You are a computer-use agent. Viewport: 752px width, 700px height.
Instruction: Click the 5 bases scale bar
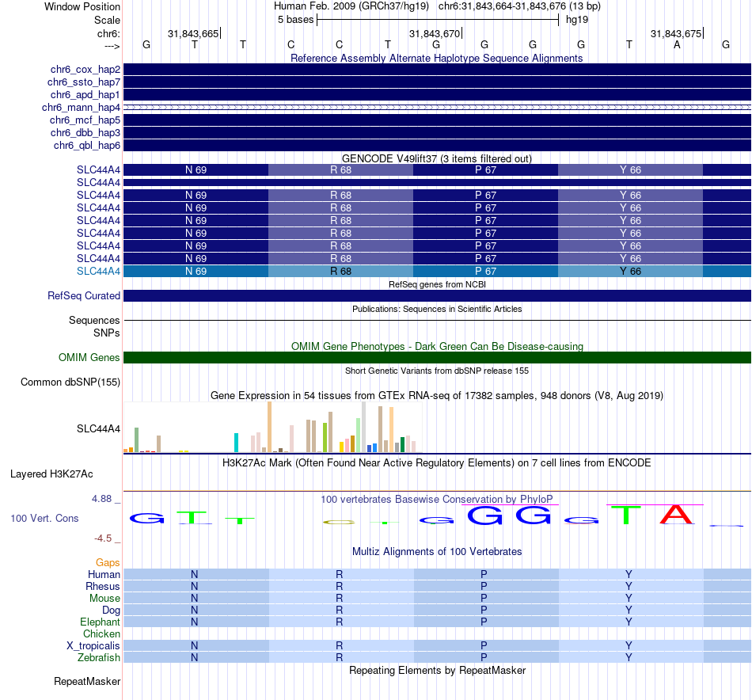pyautogui.click(x=438, y=20)
